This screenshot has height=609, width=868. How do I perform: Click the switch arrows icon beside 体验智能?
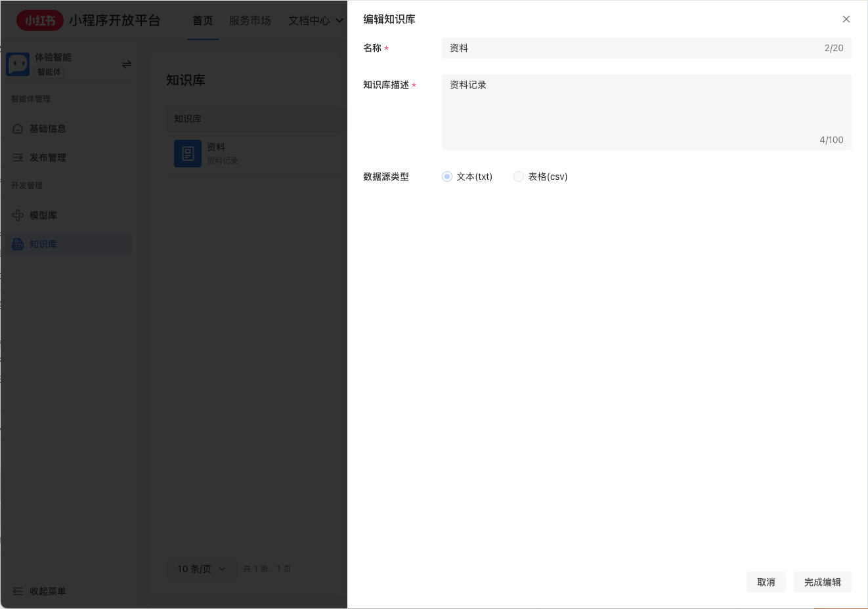126,64
